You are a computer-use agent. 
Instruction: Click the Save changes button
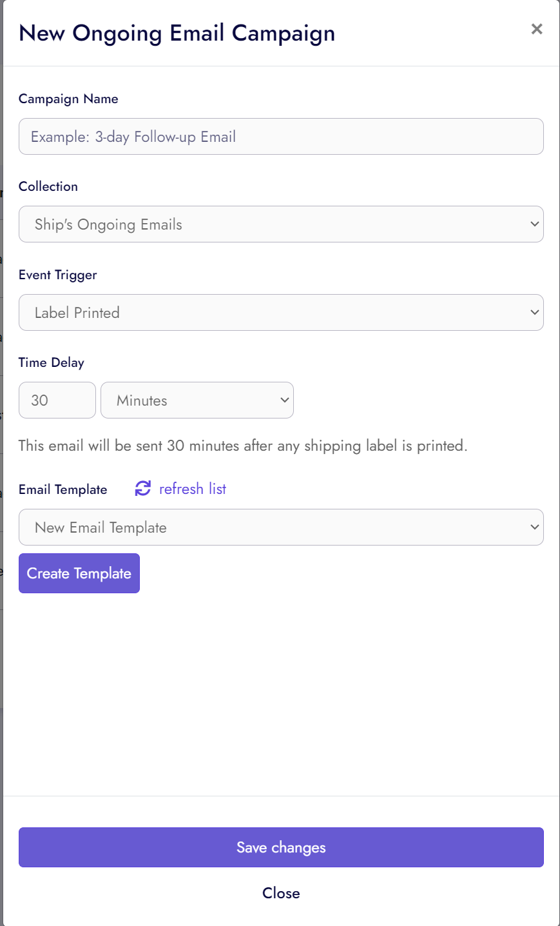coord(281,847)
